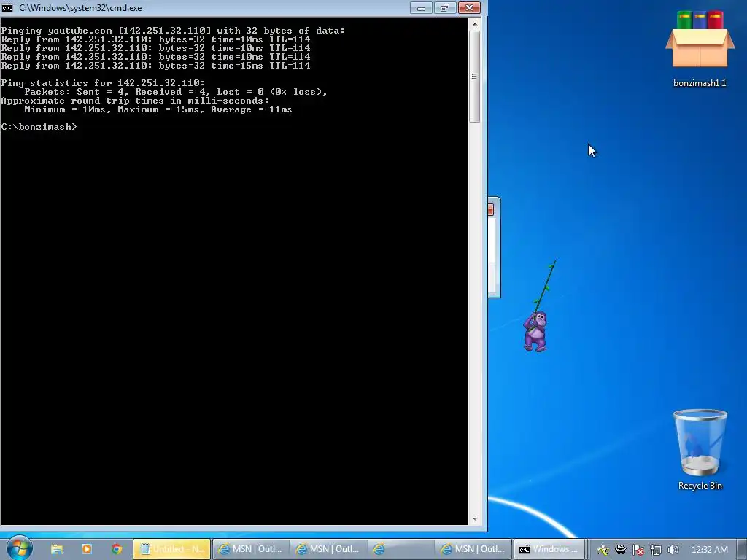Image resolution: width=747 pixels, height=560 pixels.
Task: Open the Action Center flag tray icon
Action: tap(638, 550)
